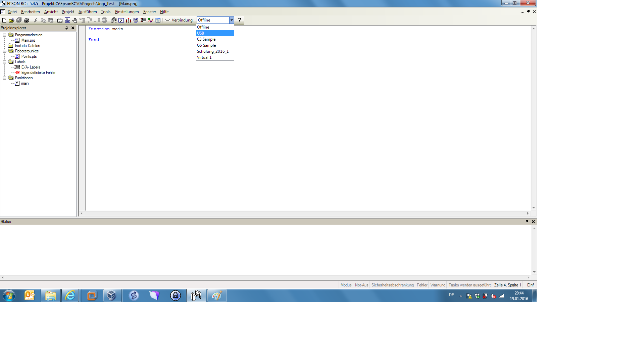Pin the Projektexplorer panel
This screenshot has height=363, width=644.
tap(66, 28)
